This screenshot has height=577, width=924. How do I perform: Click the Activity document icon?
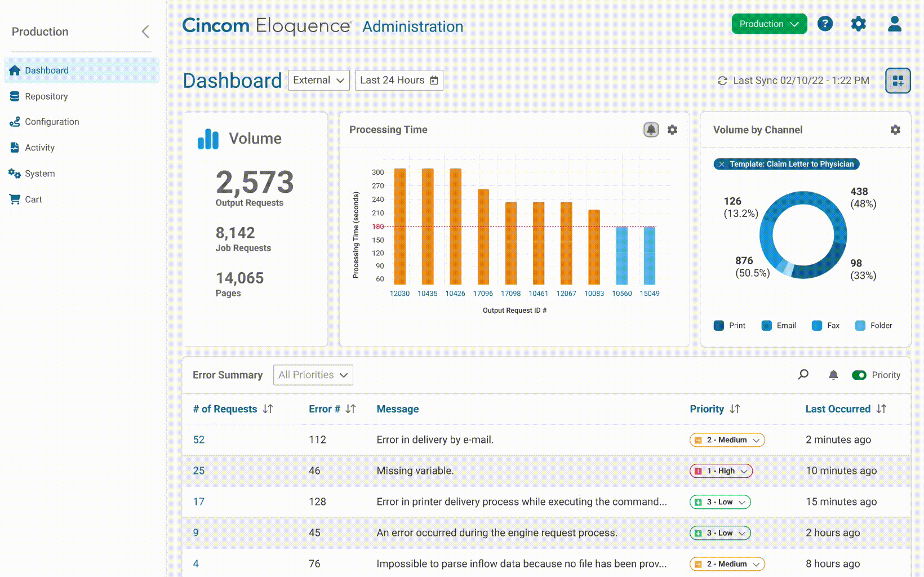[x=15, y=148]
